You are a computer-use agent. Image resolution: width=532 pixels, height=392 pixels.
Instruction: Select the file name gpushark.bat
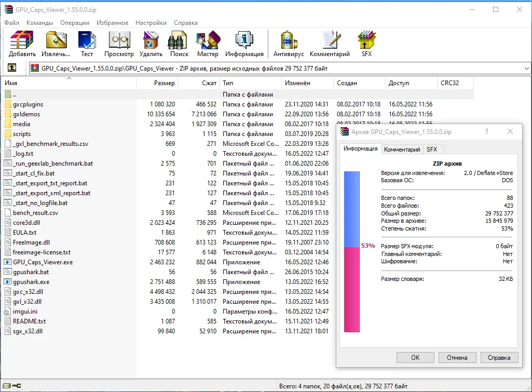[31, 272]
